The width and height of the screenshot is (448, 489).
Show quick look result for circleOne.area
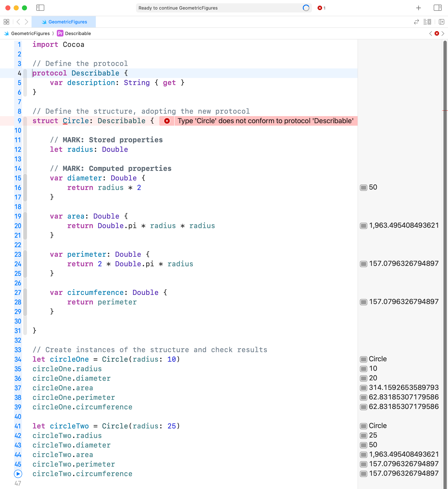pyautogui.click(x=363, y=388)
